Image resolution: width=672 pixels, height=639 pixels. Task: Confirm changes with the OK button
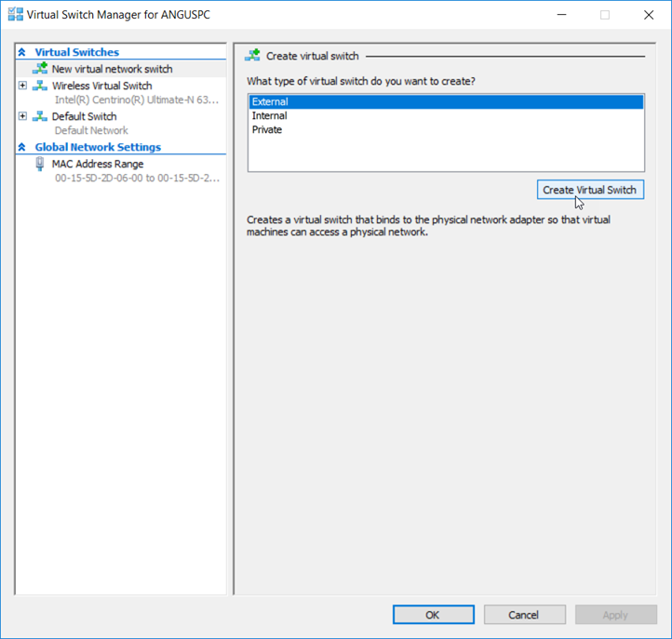(434, 615)
